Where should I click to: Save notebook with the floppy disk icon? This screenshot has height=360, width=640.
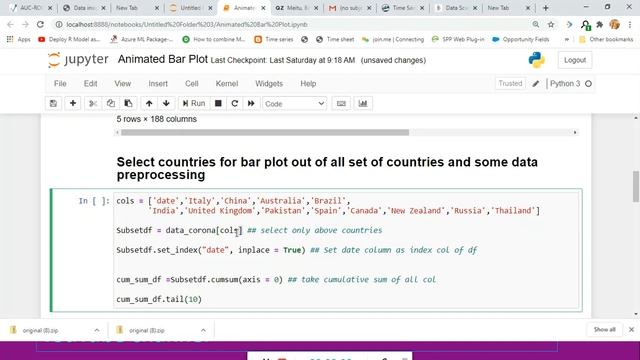point(53,104)
